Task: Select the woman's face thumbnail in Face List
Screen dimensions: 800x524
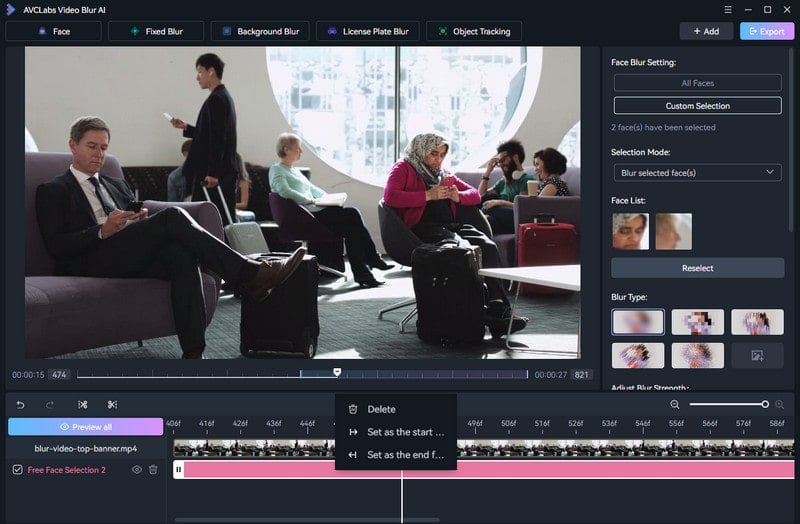Action: 631,231
